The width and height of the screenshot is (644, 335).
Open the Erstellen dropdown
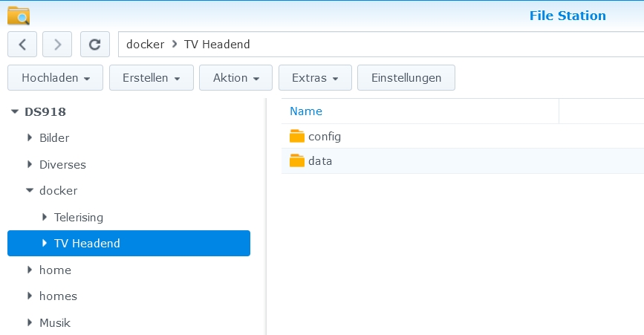[151, 77]
